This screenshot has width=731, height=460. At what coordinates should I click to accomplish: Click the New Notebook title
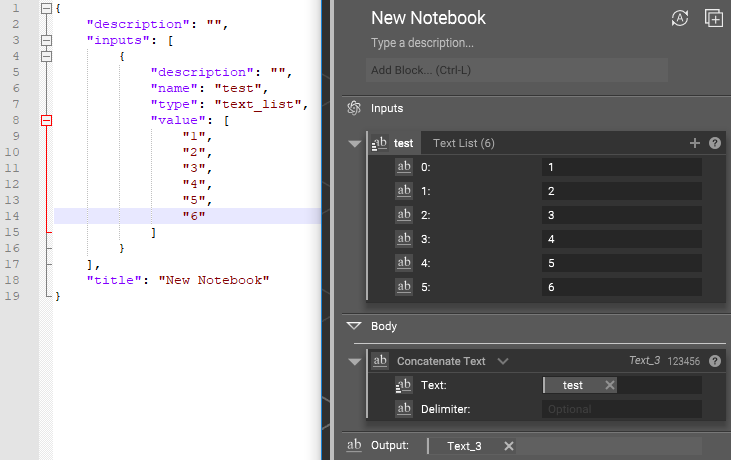click(428, 18)
